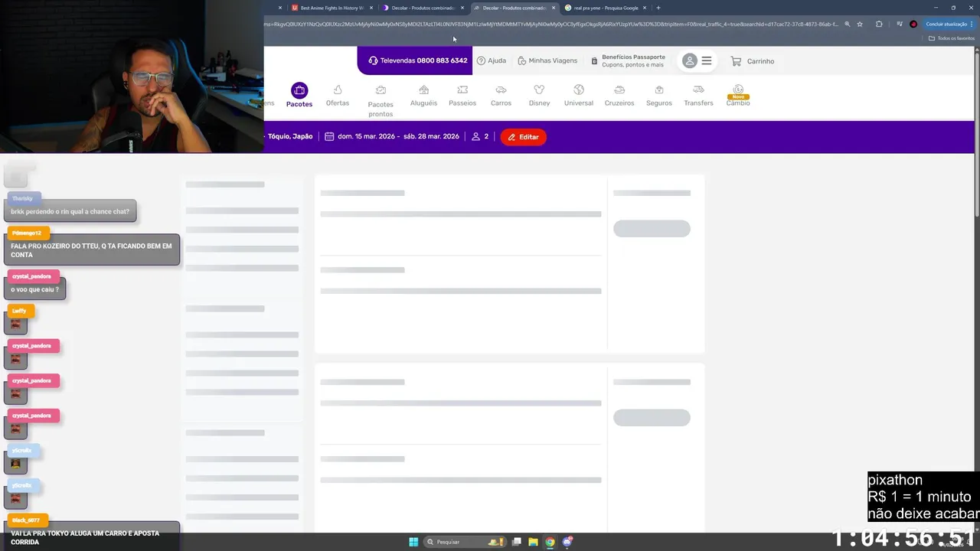This screenshot has height=551, width=980.
Task: Open Benefícios Passaporte link
Action: (x=628, y=60)
